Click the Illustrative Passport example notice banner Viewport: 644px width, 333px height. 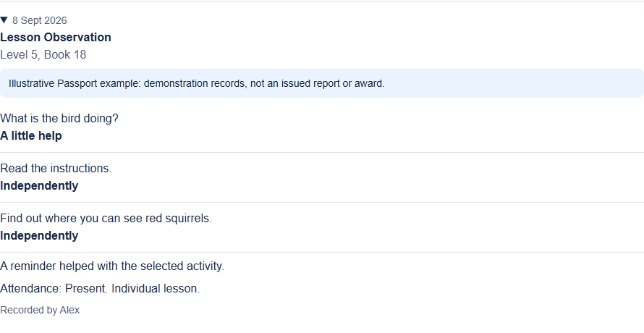coord(322,83)
